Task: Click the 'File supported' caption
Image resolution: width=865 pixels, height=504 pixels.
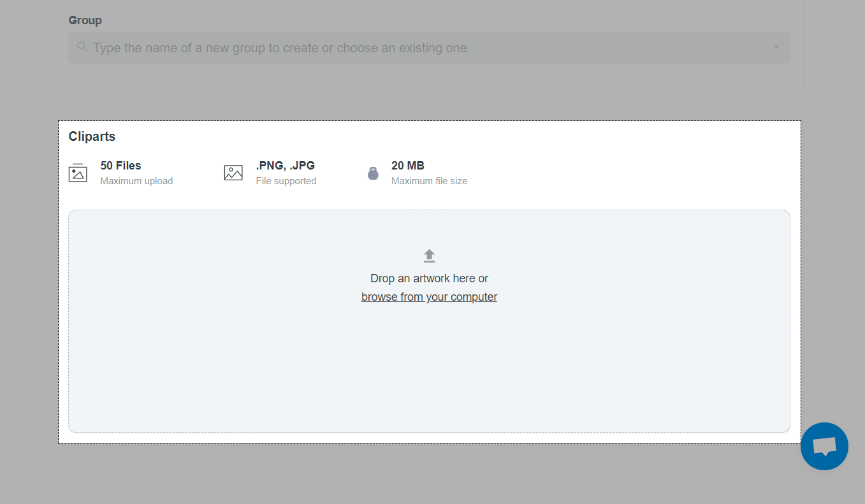Action: 286,181
